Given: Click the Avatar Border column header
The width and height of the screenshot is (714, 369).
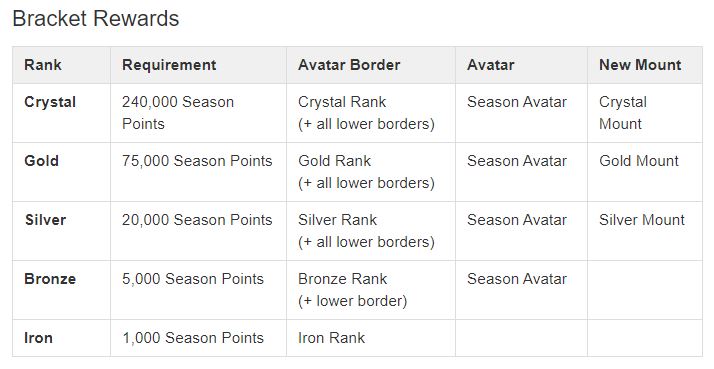Looking at the screenshot, I should (349, 65).
